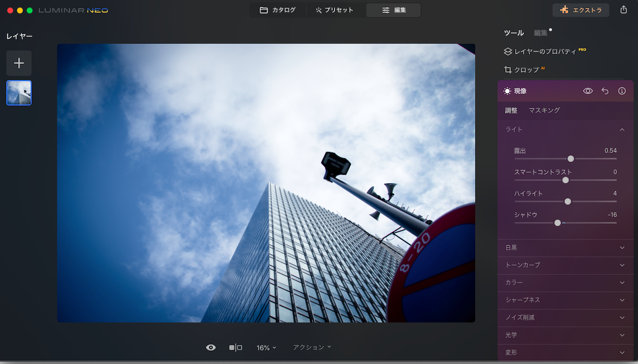Click the 露出 exposure slider handle
This screenshot has width=638, height=364.
point(570,158)
